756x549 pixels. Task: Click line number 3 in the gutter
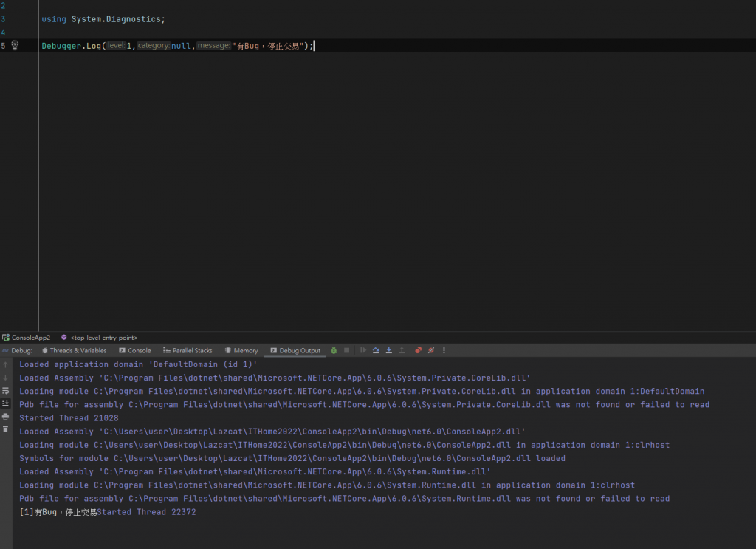(x=3, y=19)
